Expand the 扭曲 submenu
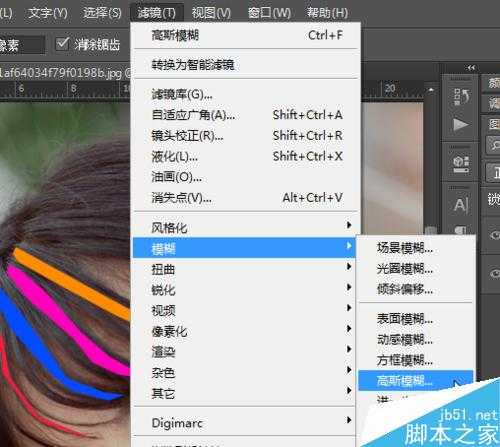 click(x=244, y=269)
